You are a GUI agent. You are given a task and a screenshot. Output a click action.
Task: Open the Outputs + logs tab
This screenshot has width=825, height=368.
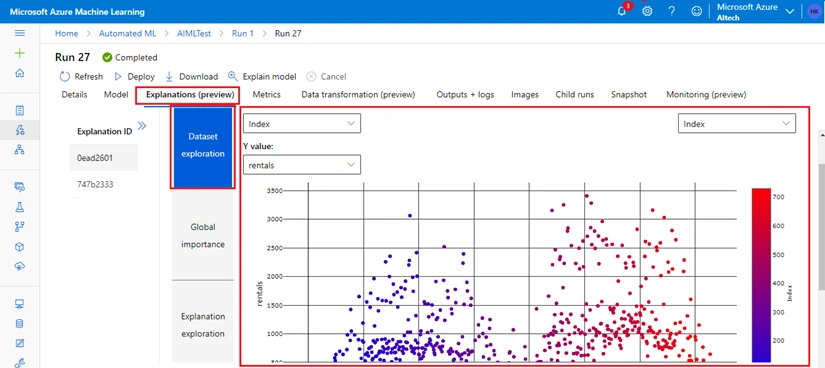tap(465, 95)
